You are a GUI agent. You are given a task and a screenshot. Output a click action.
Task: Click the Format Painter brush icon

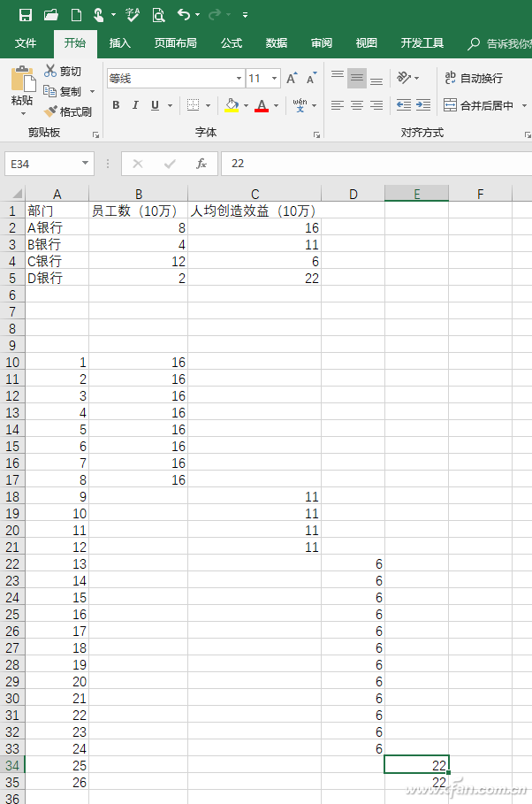tap(50, 111)
